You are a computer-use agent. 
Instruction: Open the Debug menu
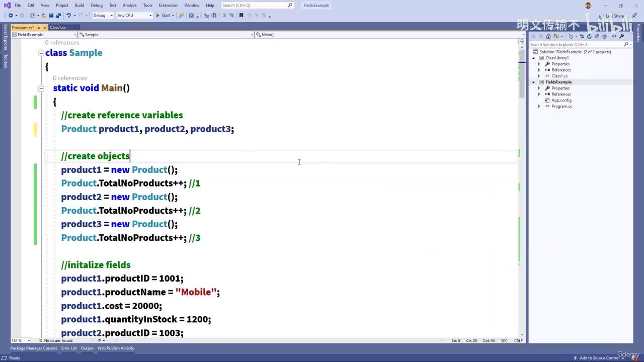[97, 6]
